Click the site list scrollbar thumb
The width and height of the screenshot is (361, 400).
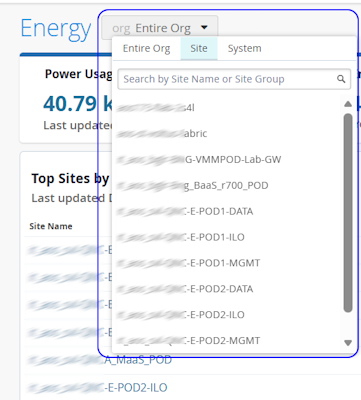coord(348,213)
